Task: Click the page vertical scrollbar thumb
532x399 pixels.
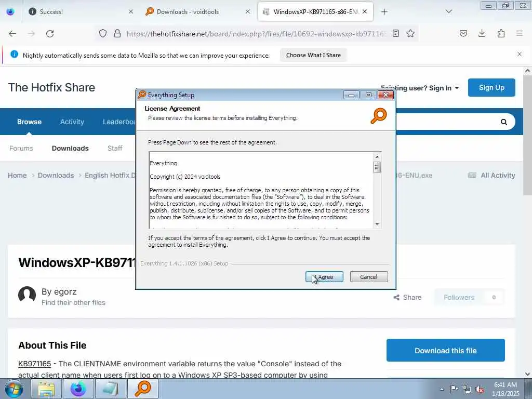Action: click(x=527, y=136)
